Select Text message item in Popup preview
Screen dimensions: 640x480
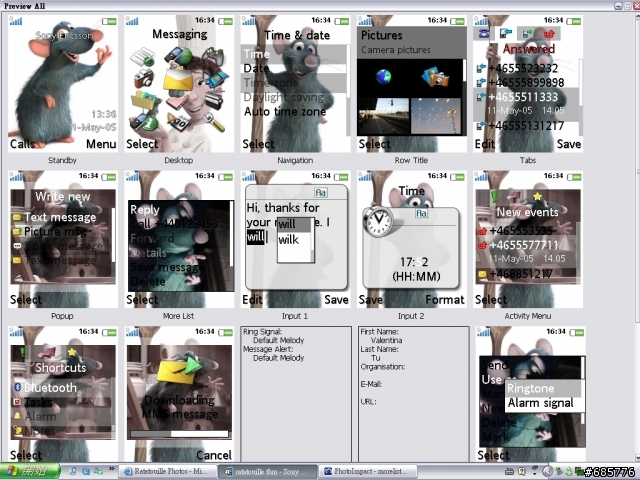coord(60,217)
